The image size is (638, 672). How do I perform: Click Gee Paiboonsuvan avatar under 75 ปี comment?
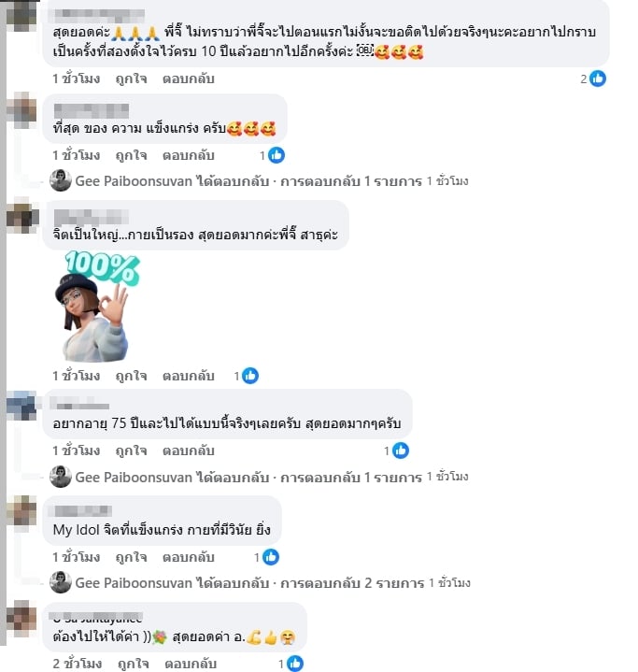click(x=61, y=477)
